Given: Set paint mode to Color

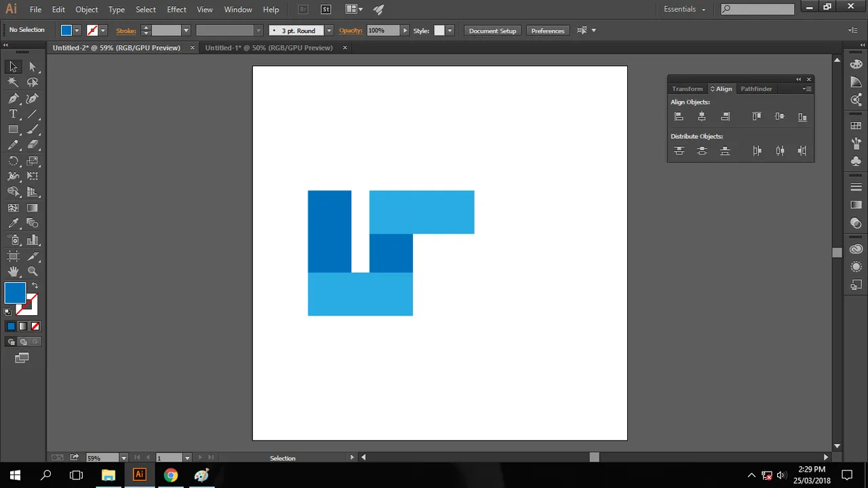Looking at the screenshot, I should (x=11, y=327).
